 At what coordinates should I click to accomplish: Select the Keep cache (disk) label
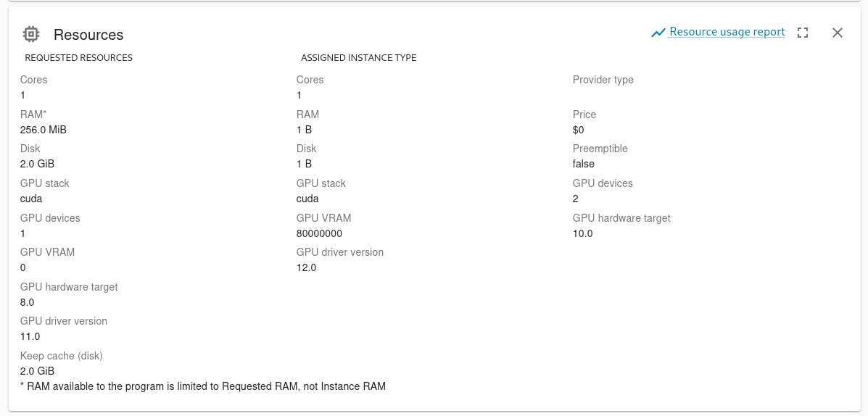coord(62,356)
